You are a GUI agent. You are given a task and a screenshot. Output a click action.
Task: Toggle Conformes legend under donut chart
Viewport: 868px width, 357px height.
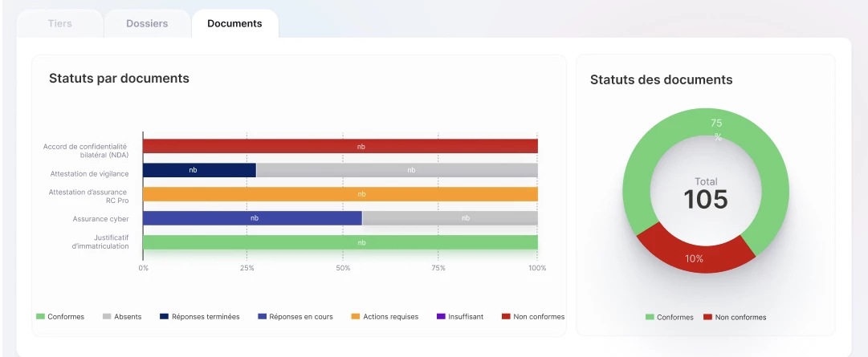click(x=669, y=318)
